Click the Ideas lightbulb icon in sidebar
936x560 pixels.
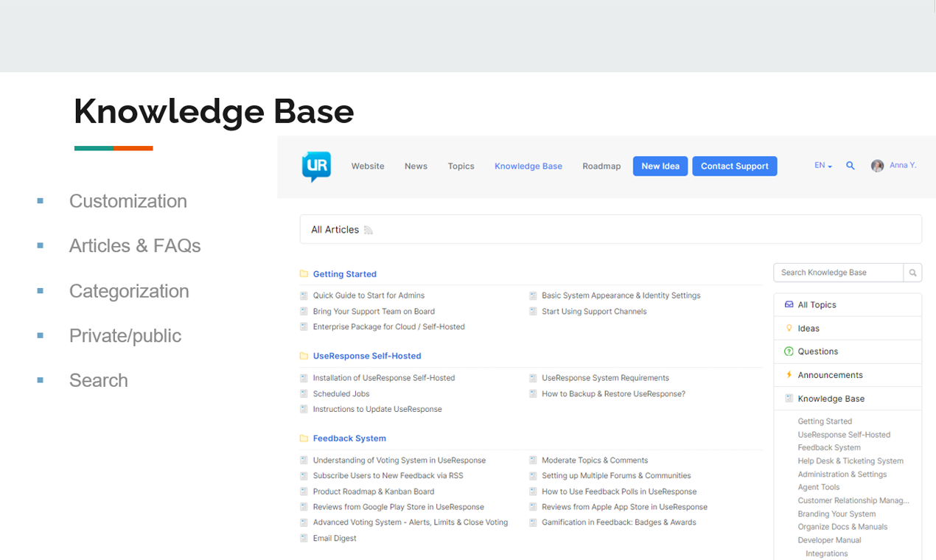pos(789,329)
